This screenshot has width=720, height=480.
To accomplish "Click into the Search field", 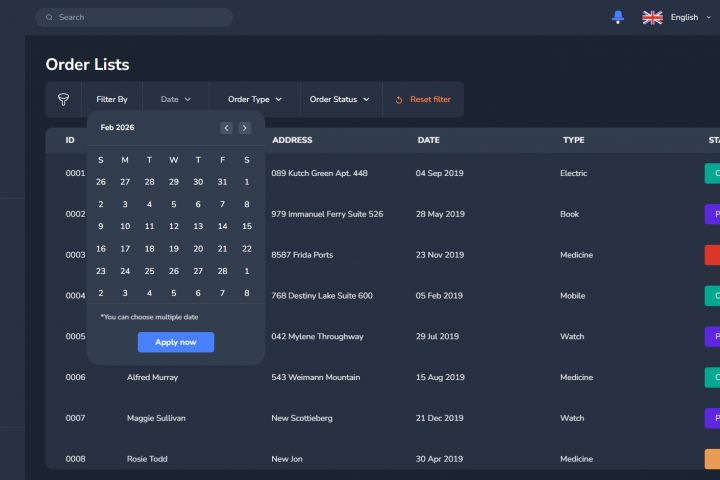I will pos(134,17).
